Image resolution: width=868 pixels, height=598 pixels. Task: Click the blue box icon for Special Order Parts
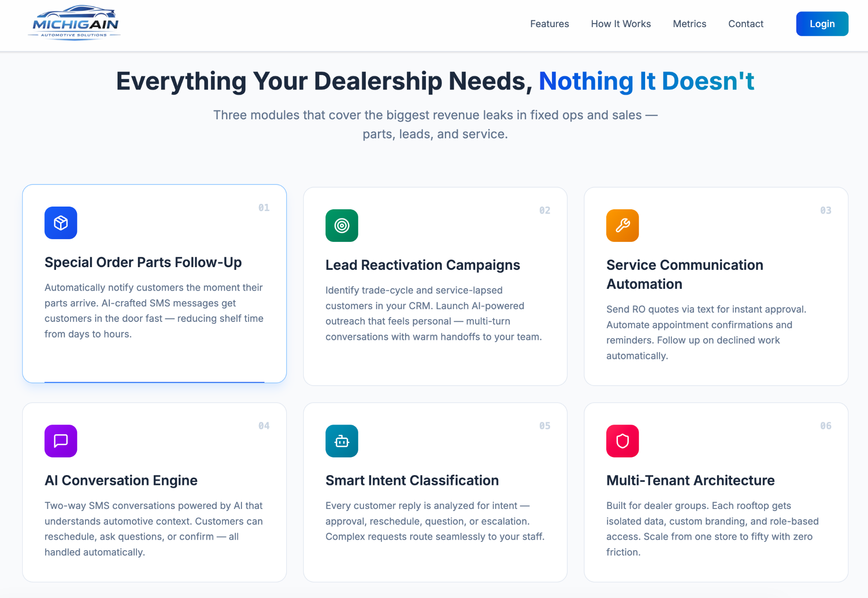click(x=61, y=223)
